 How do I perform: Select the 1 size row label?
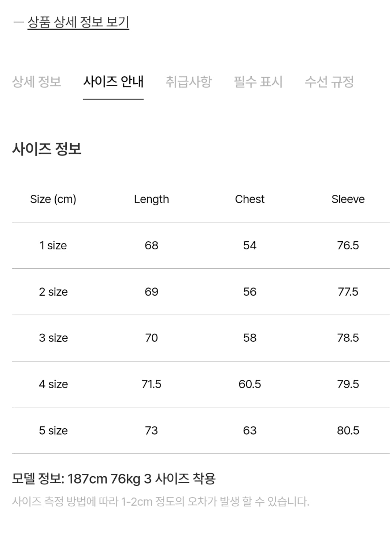(53, 245)
